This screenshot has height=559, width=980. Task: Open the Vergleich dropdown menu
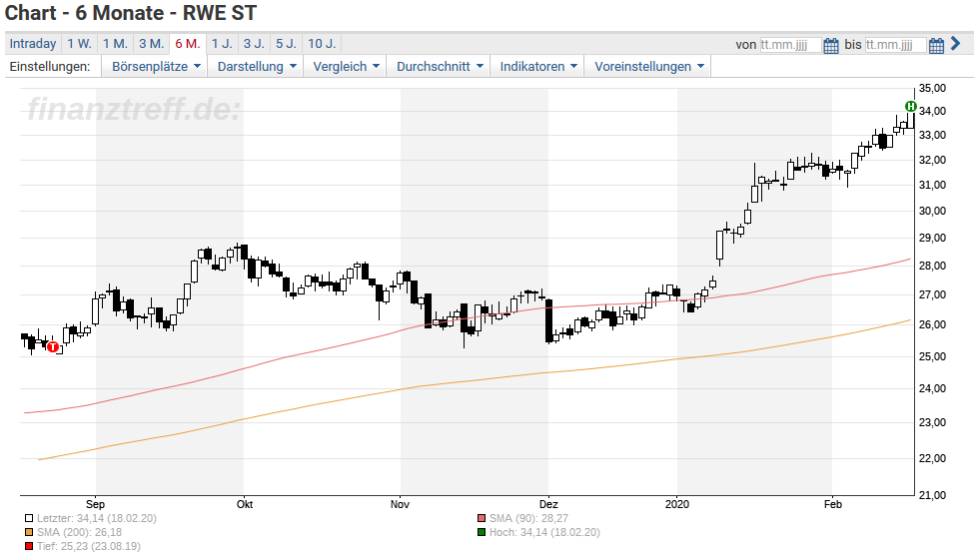(x=346, y=66)
